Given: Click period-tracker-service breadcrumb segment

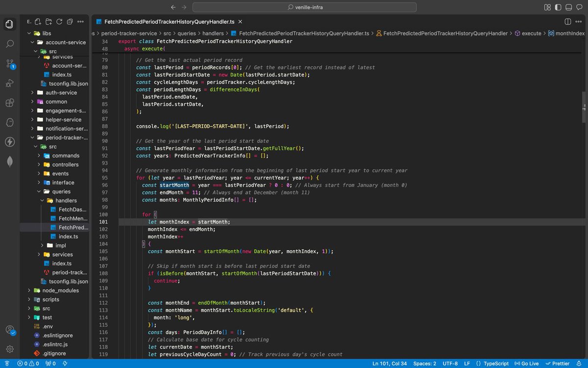Looking at the screenshot, I should point(129,33).
